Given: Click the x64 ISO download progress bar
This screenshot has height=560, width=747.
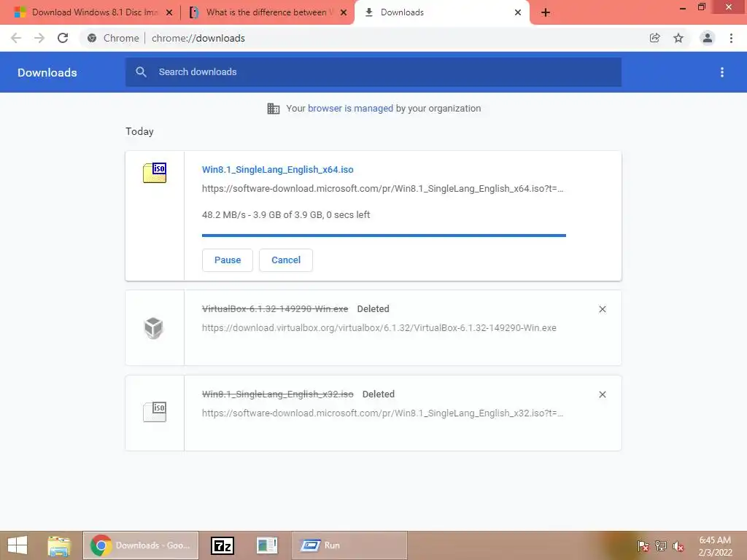Looking at the screenshot, I should [384, 236].
